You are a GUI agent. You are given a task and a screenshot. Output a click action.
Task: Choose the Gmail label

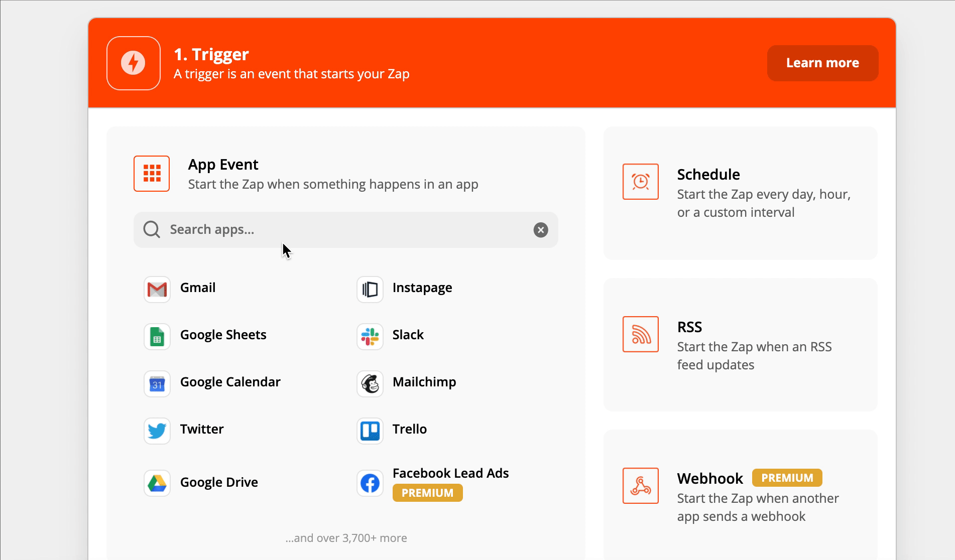[x=198, y=288]
